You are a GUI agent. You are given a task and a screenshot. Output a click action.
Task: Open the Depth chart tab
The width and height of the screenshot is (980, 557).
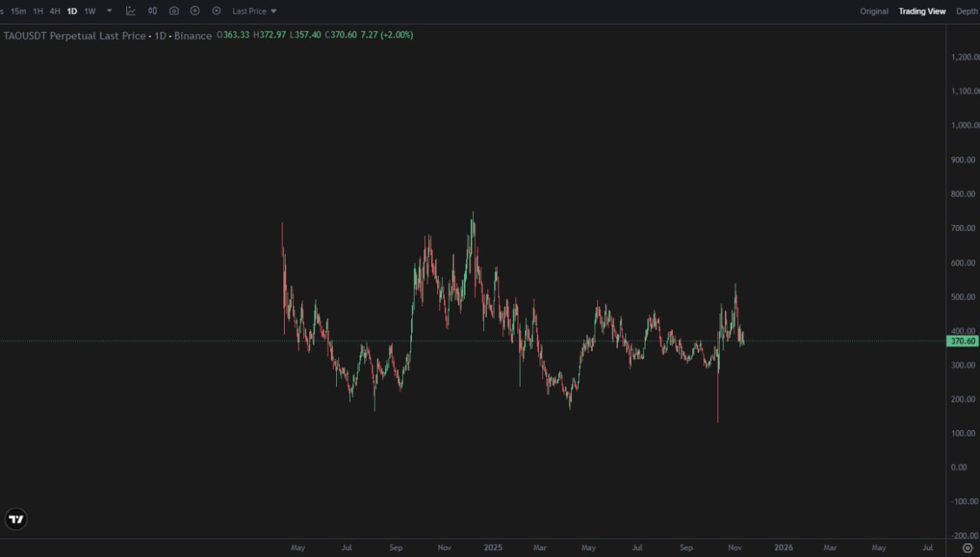click(x=966, y=11)
